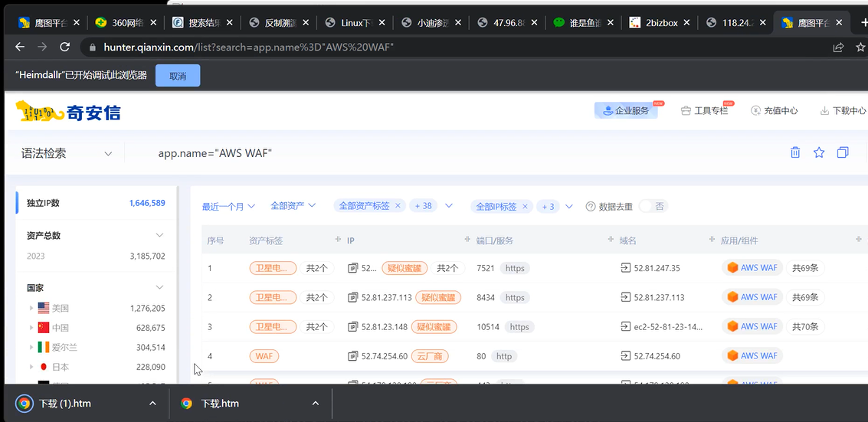Favorite the search with star icon
868x422 pixels.
819,152
